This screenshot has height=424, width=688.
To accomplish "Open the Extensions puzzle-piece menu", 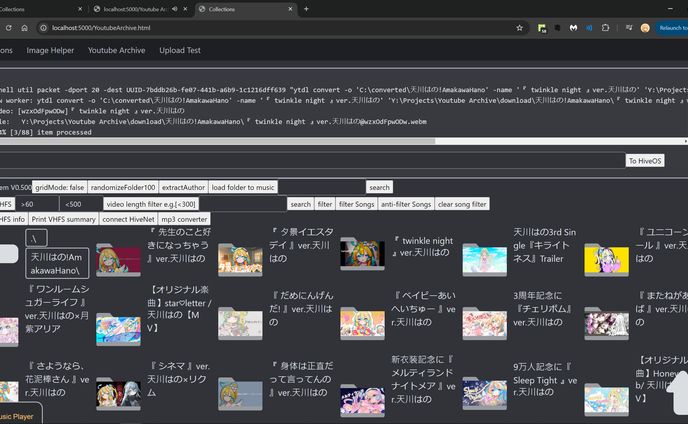I will coord(605,28).
